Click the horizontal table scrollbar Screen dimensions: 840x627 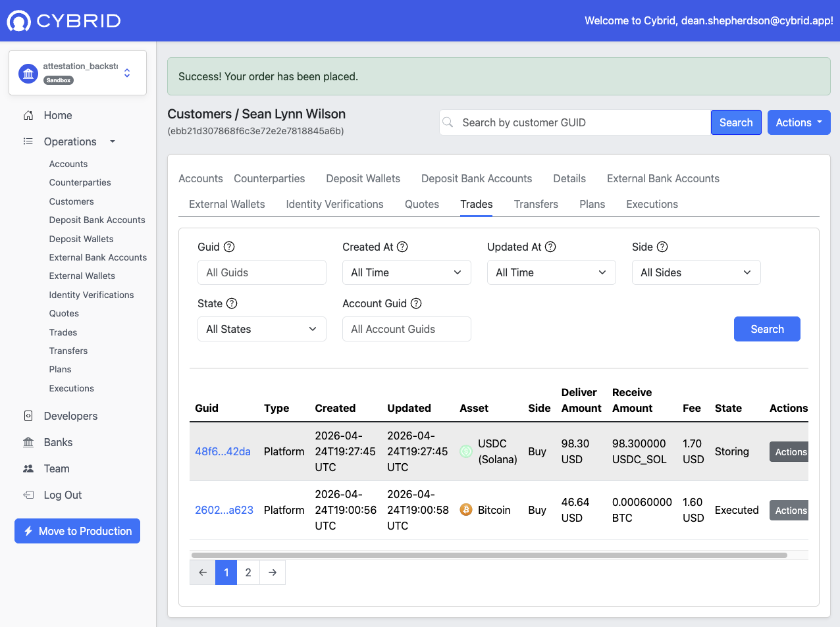pos(488,555)
